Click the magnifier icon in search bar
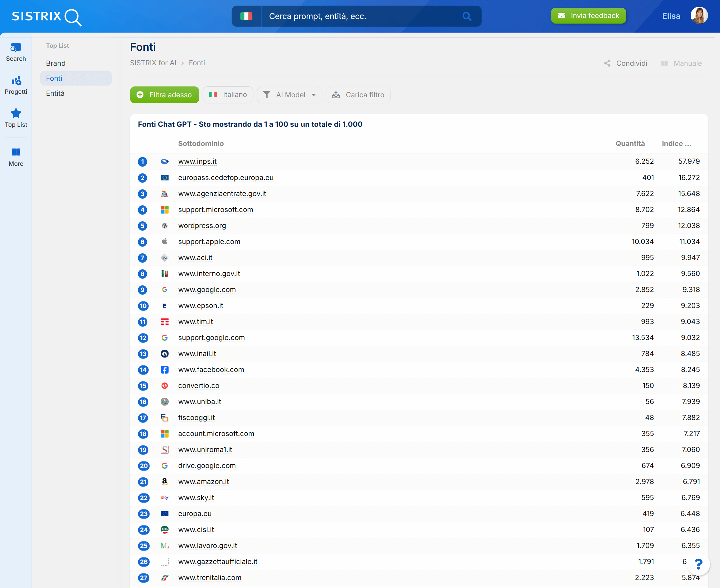The width and height of the screenshot is (720, 588). tap(467, 16)
